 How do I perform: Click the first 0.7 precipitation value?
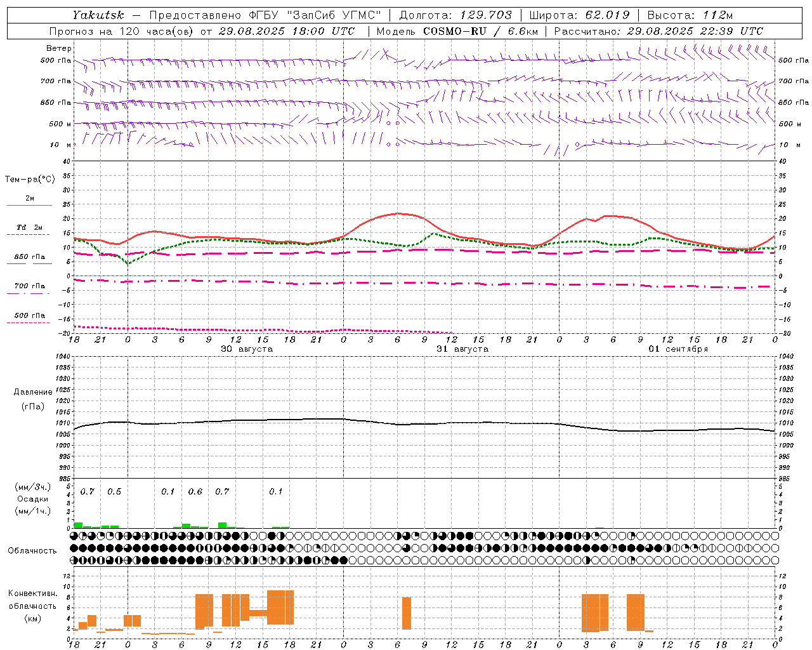[88, 492]
